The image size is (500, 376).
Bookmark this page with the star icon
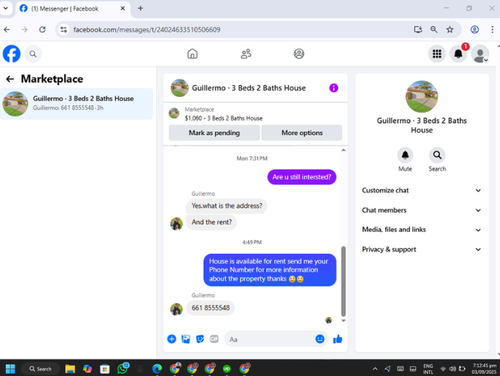[450, 30]
